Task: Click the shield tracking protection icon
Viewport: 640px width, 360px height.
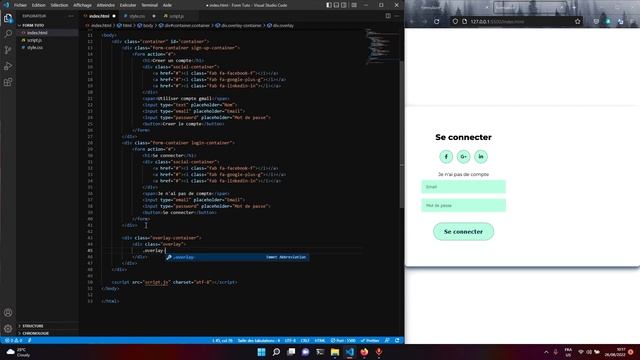Action: click(x=455, y=21)
